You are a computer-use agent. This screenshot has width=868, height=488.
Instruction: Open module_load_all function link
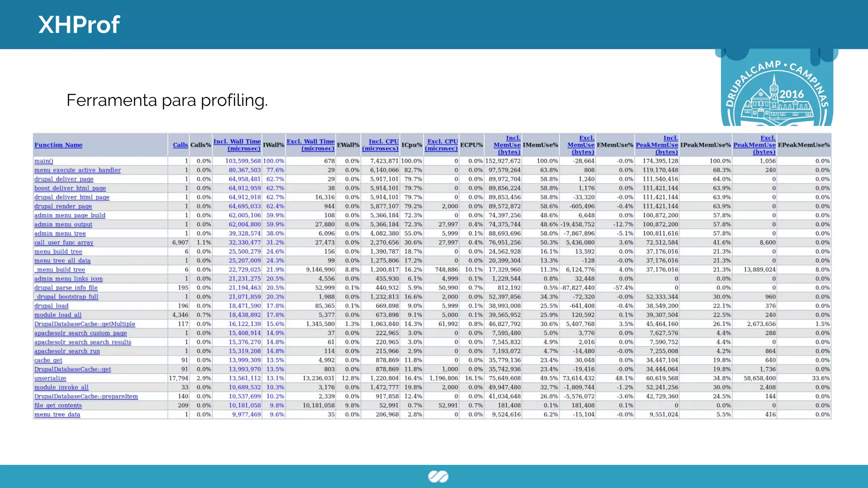[58, 315]
